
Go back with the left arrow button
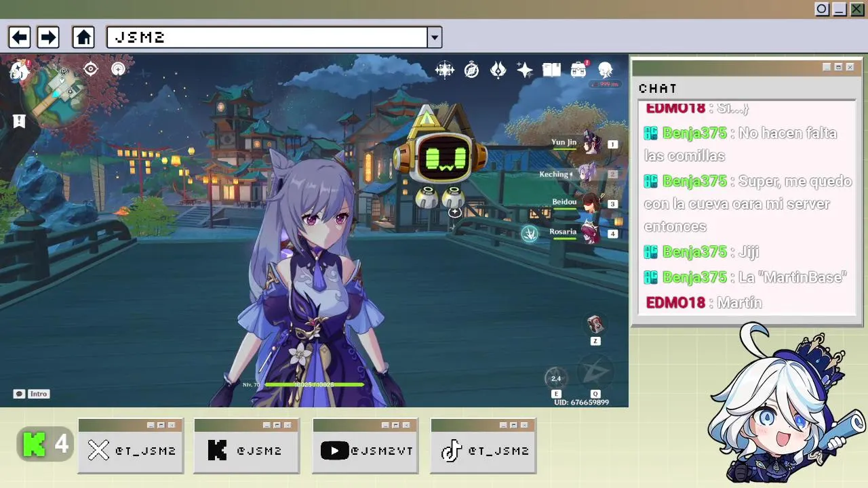pyautogui.click(x=19, y=37)
